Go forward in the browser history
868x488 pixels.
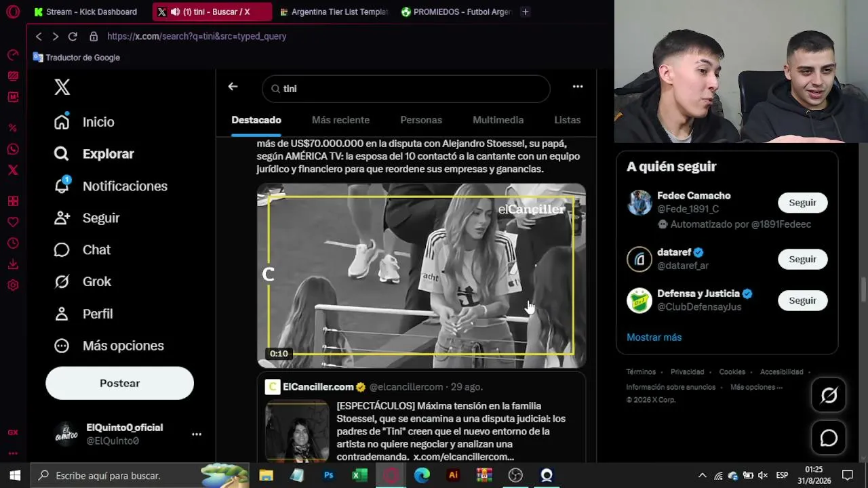click(56, 37)
